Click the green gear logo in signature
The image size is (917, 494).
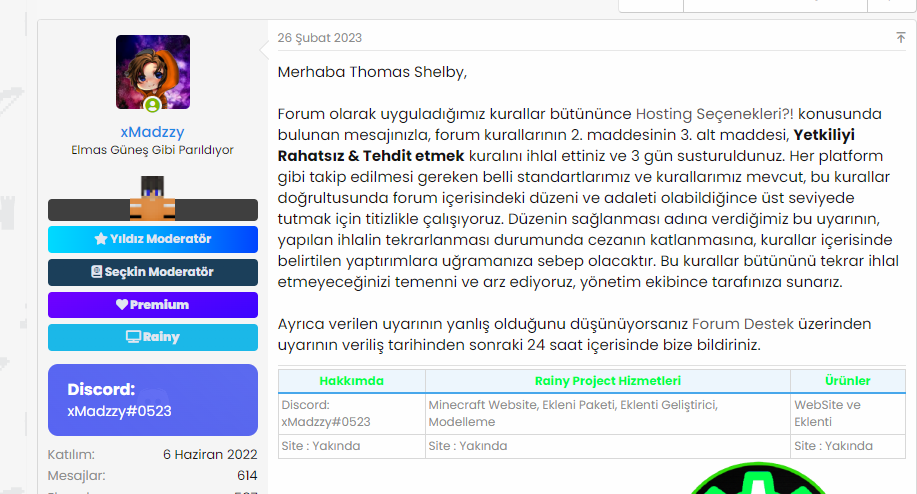[x=758, y=478]
